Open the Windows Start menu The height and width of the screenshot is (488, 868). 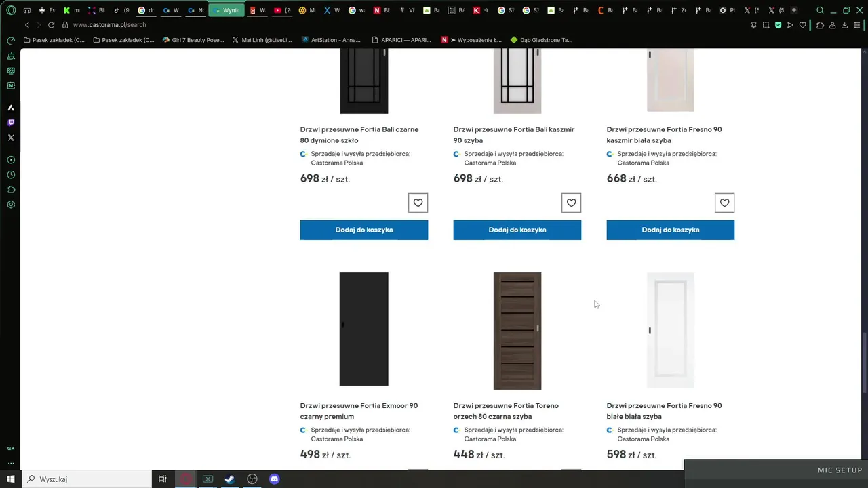pyautogui.click(x=11, y=479)
